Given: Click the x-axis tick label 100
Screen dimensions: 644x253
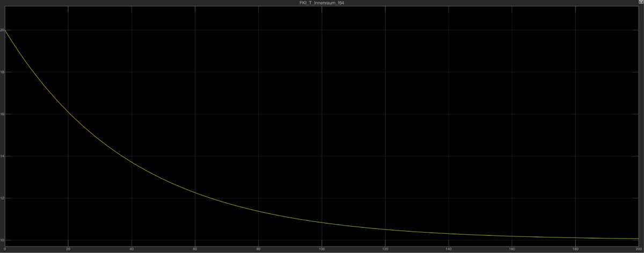Looking at the screenshot, I should (321, 249).
